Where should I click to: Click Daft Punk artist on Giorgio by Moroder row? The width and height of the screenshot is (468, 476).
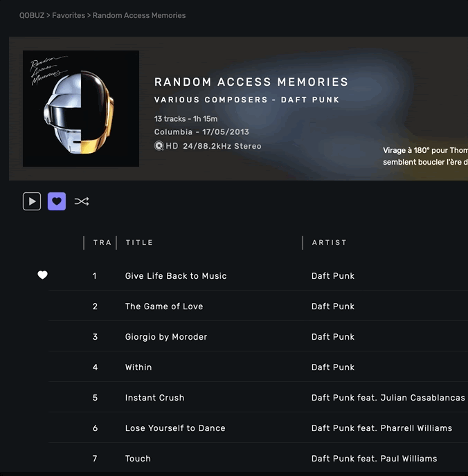(x=333, y=337)
